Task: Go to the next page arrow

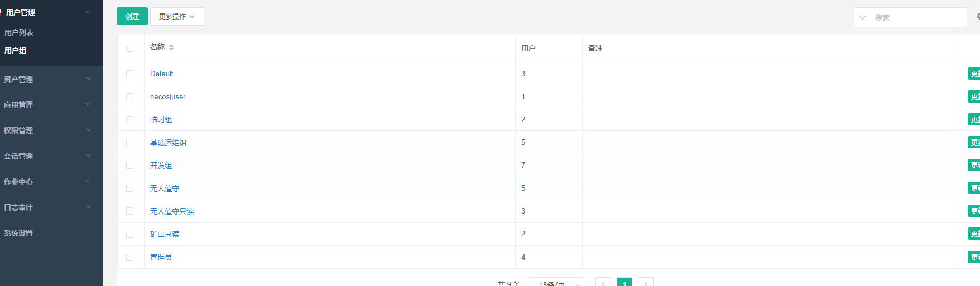Action: (x=646, y=283)
